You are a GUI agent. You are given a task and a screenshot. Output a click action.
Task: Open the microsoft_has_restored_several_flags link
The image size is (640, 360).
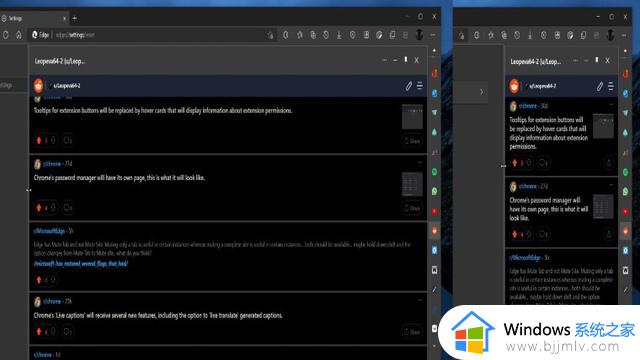click(x=81, y=264)
